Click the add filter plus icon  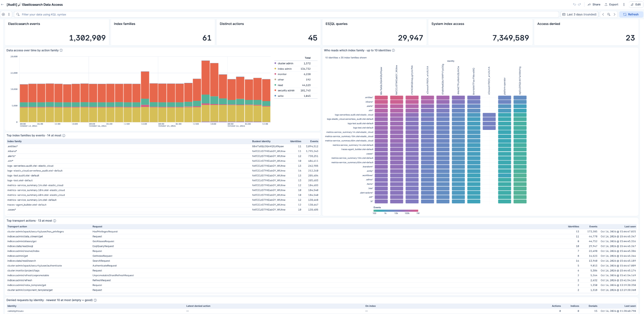[x=3, y=15]
